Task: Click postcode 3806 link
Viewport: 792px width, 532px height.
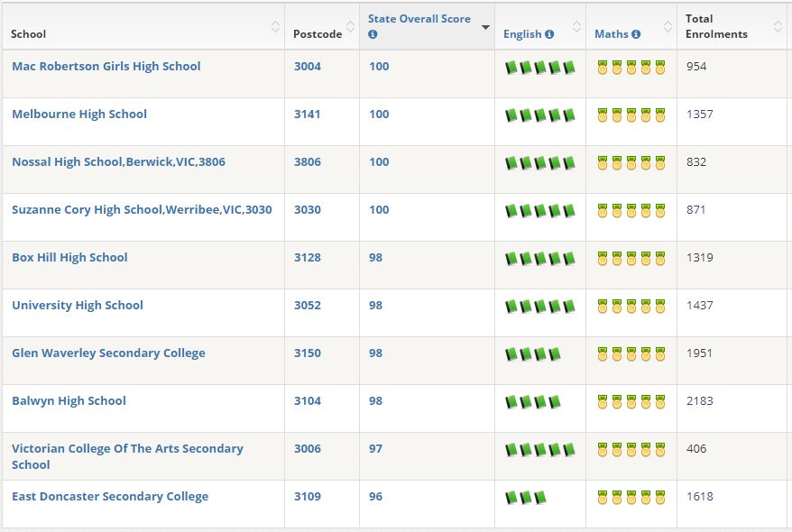Action: click(308, 162)
